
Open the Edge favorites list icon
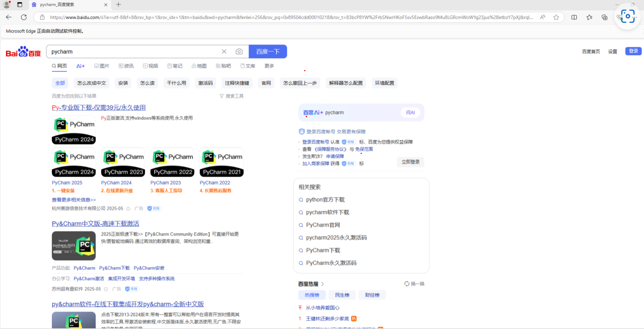pos(589,17)
